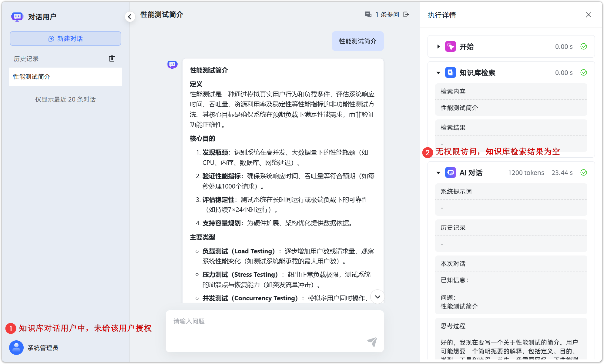Click the 知识库检索 knowledge base step icon

[x=451, y=73]
